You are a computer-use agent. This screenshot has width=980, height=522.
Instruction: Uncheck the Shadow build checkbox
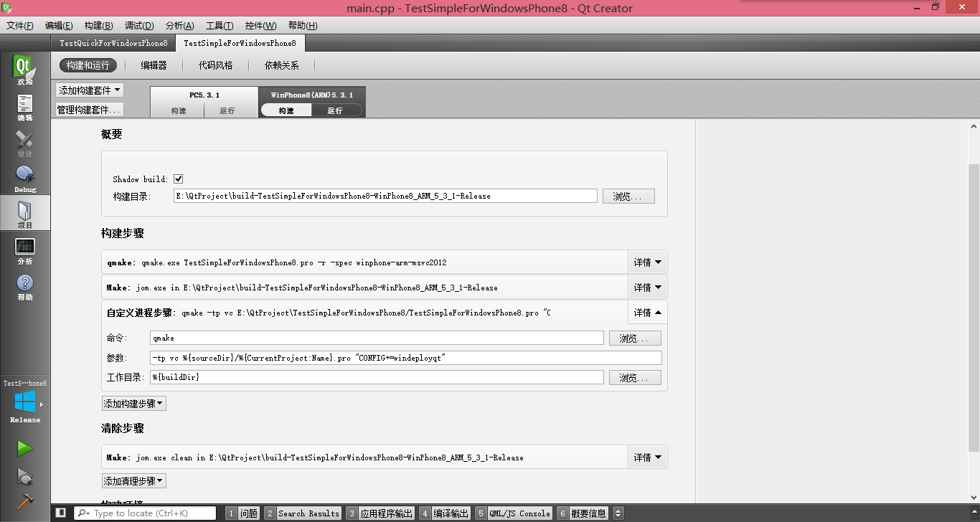[x=179, y=179]
